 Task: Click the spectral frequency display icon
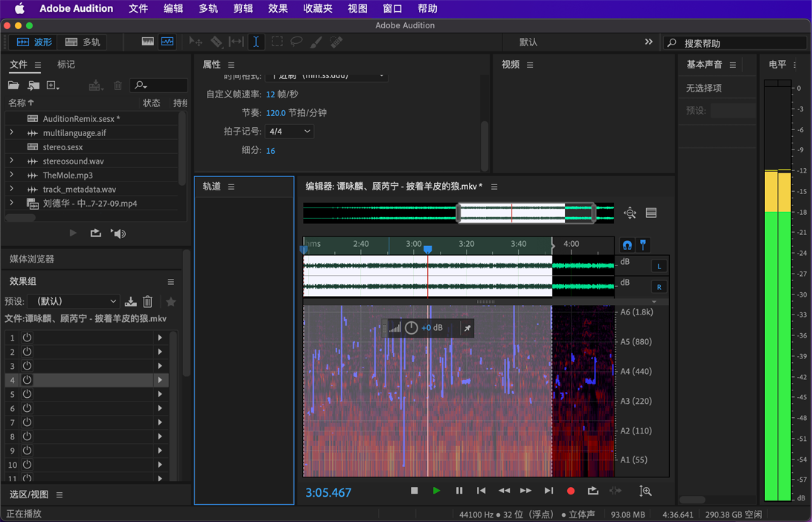click(148, 42)
